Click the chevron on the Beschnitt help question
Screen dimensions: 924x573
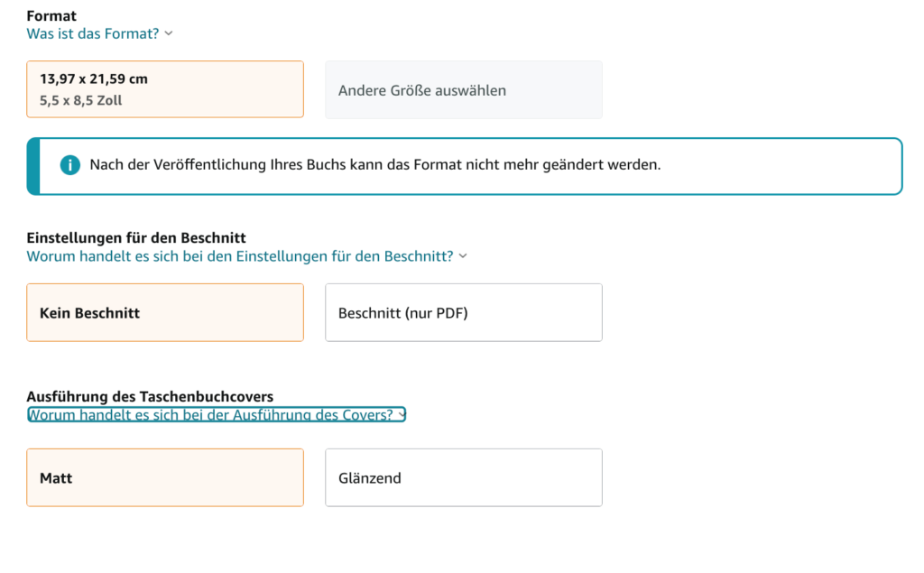[x=463, y=256]
